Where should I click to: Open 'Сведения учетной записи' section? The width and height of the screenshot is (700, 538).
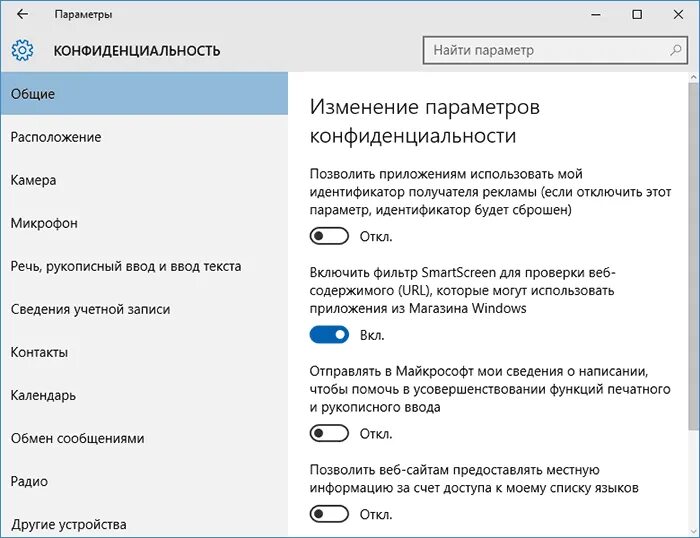coord(144,309)
